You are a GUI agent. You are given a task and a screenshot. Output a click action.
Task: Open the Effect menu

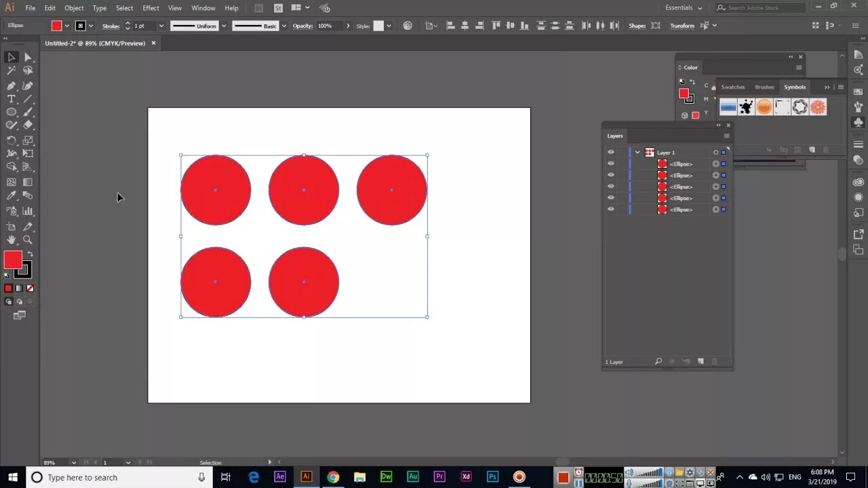click(151, 8)
